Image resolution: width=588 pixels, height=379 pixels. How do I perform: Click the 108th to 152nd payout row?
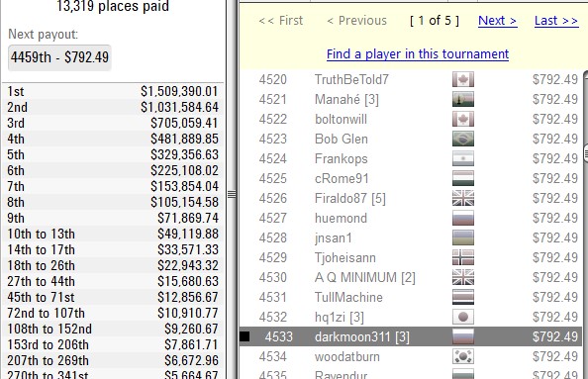click(x=113, y=329)
